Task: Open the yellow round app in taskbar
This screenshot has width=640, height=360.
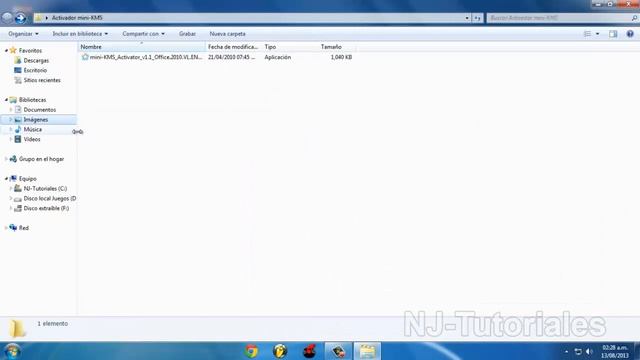Action: click(280, 351)
